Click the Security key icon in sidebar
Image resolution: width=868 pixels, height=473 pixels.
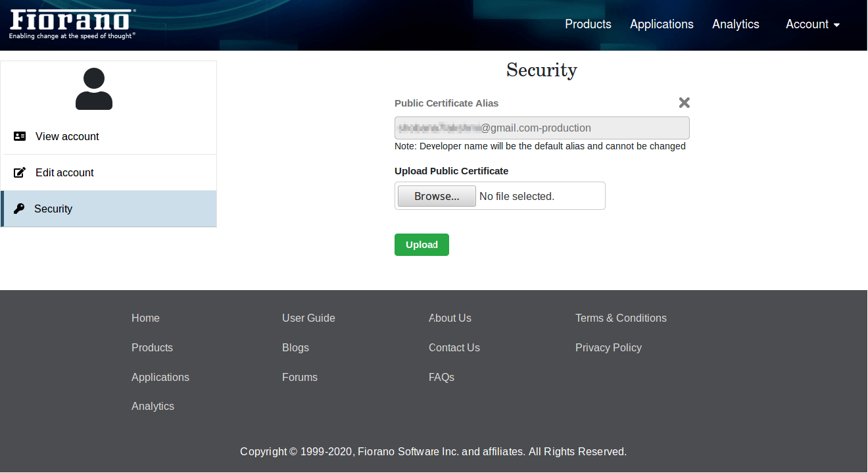pos(19,209)
